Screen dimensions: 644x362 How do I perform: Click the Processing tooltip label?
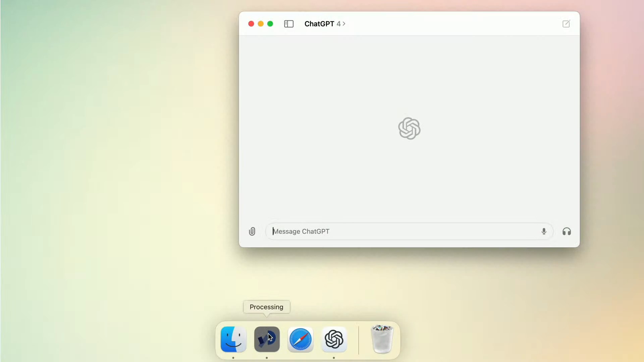pos(266,307)
